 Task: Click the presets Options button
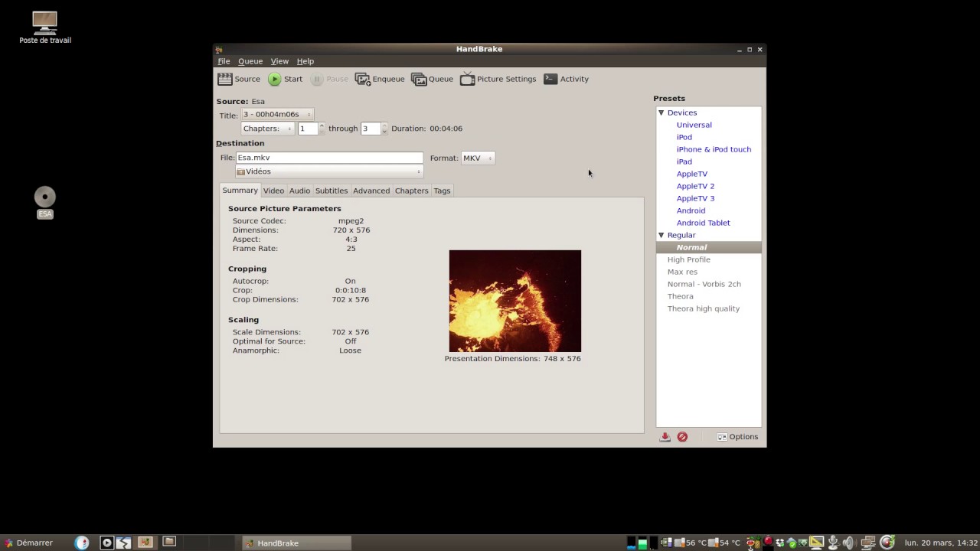tap(738, 437)
